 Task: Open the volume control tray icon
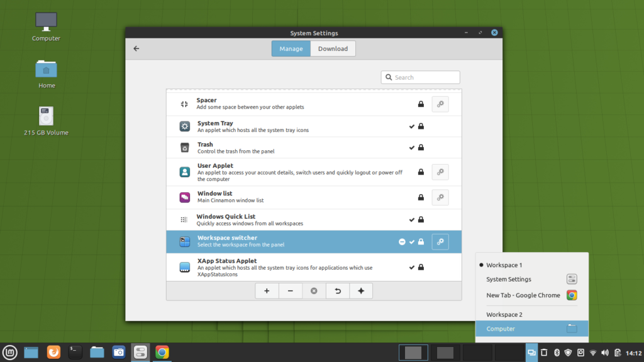604,352
